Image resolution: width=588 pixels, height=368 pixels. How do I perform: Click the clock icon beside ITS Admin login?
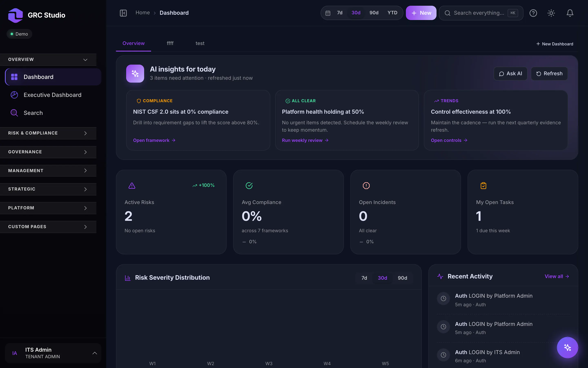443,355
